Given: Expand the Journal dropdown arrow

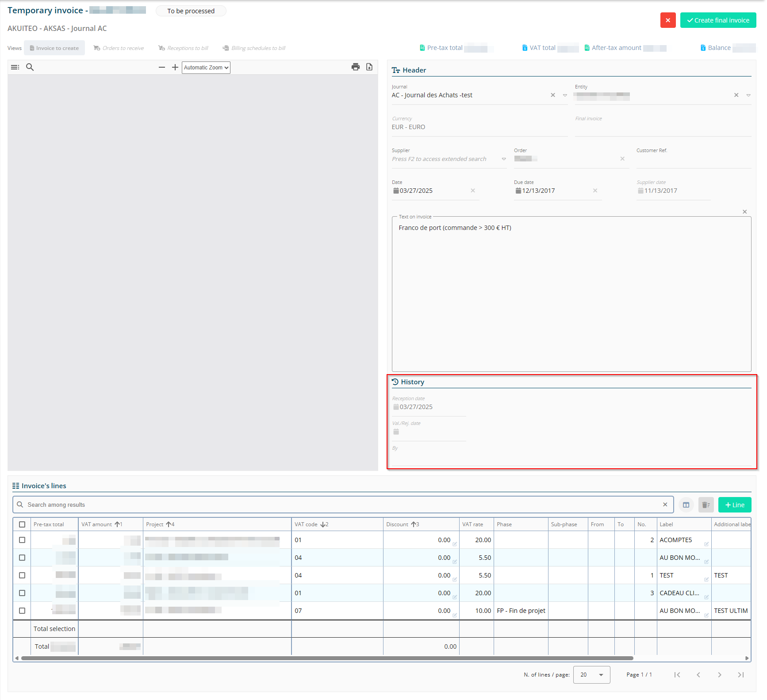Looking at the screenshot, I should tap(565, 96).
